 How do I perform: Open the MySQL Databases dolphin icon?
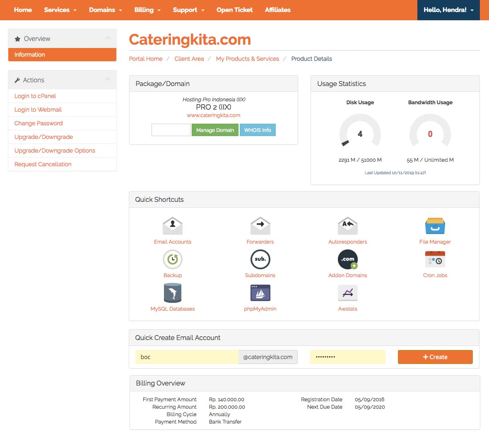(x=173, y=293)
